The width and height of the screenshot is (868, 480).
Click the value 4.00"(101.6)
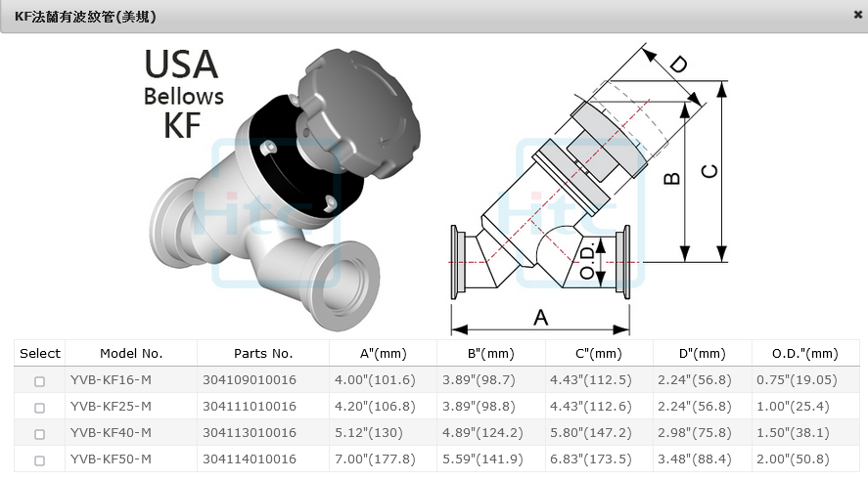(x=375, y=380)
